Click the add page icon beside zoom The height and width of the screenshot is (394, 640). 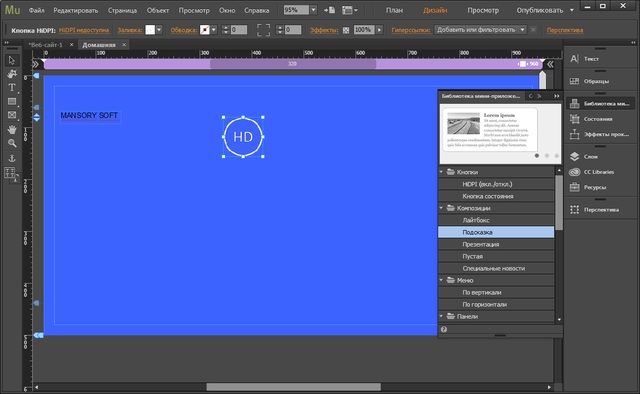point(329,10)
